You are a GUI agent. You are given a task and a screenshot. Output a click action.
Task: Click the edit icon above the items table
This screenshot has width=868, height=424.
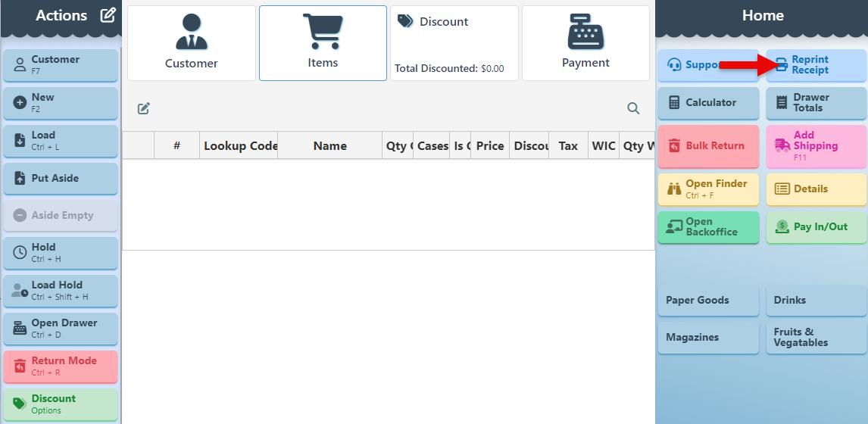click(x=143, y=108)
